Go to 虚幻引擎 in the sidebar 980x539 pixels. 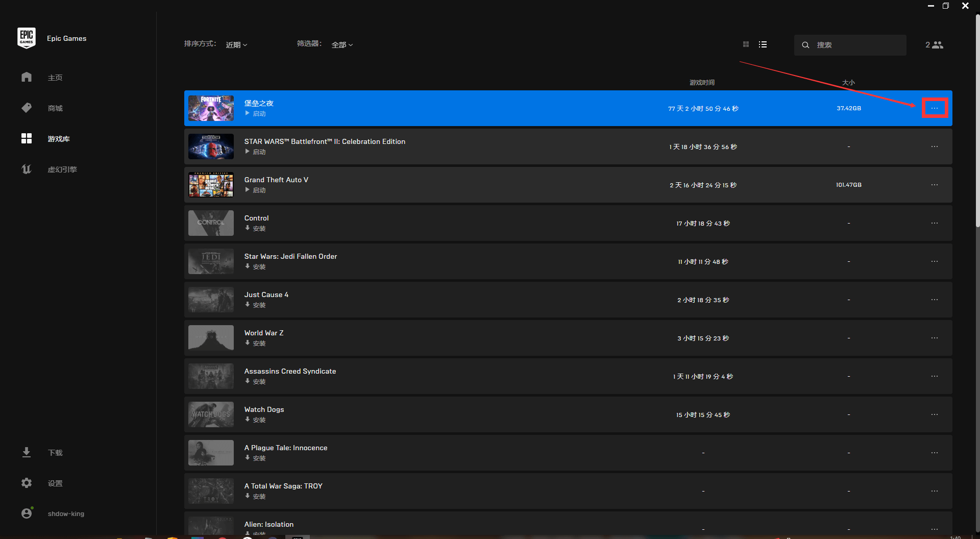pos(62,169)
